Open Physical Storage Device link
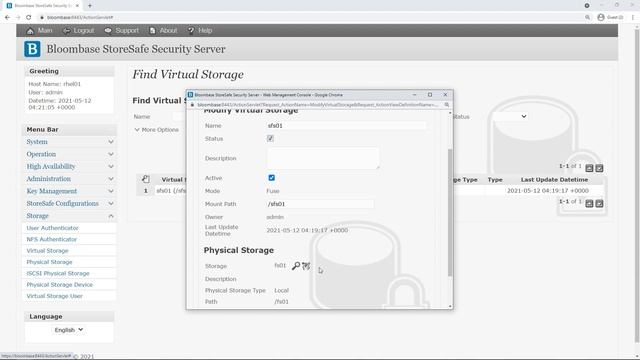Screen dimensions: 640x360 pyautogui.click(x=60, y=284)
